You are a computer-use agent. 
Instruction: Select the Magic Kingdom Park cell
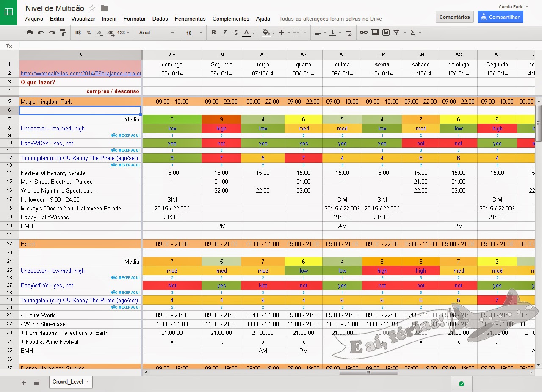(x=80, y=102)
